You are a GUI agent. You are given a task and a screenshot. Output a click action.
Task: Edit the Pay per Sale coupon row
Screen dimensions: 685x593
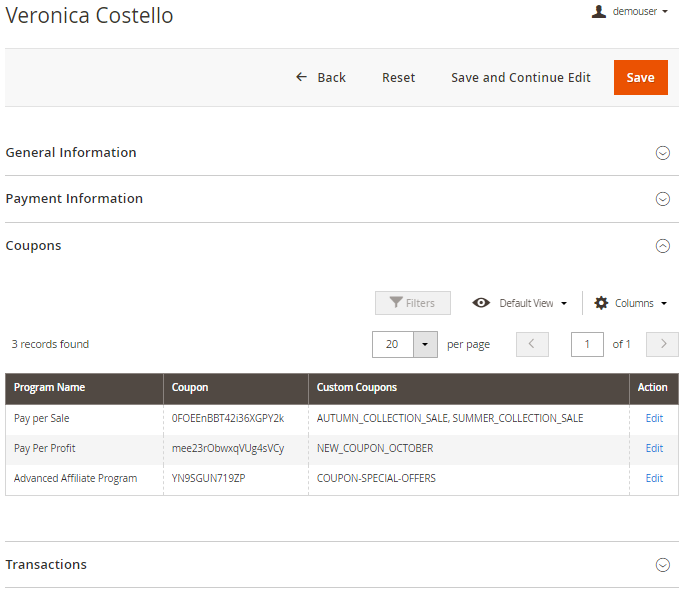pyautogui.click(x=654, y=419)
